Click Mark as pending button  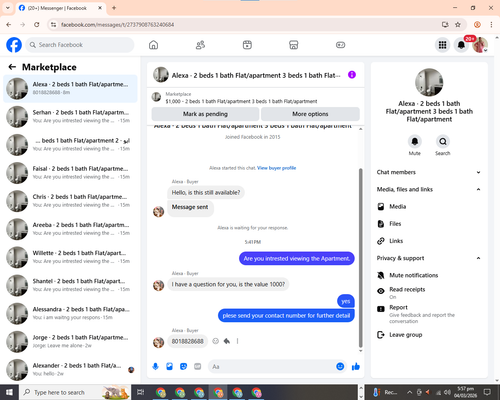click(x=205, y=114)
